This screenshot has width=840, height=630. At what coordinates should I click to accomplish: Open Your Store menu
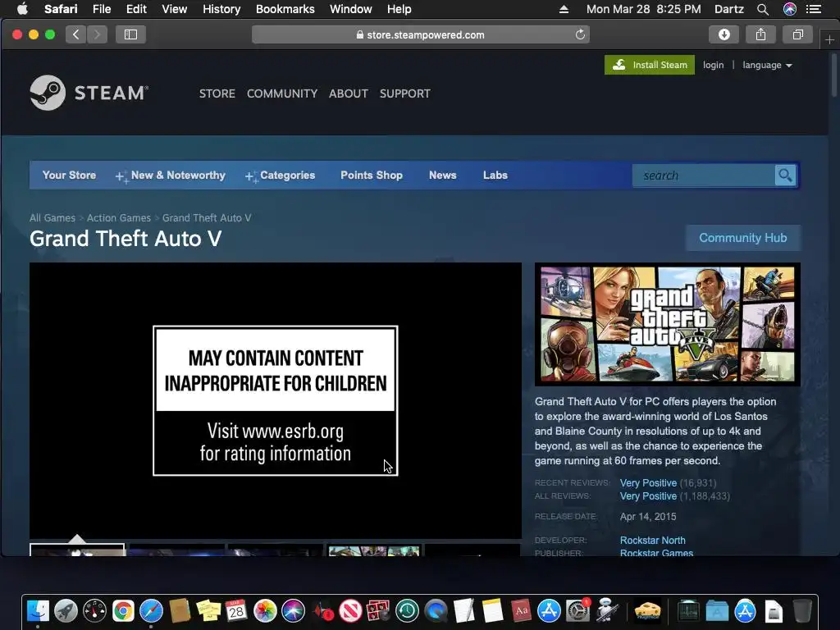[69, 176]
